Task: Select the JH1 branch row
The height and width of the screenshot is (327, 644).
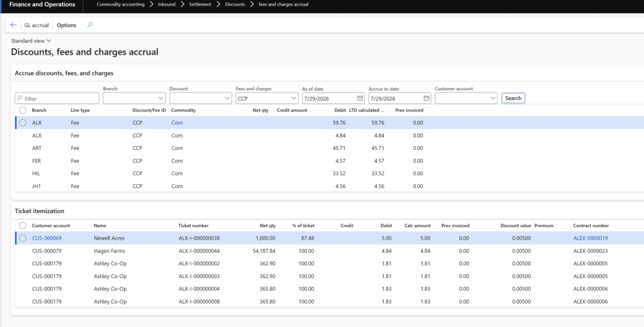Action: click(x=328, y=186)
